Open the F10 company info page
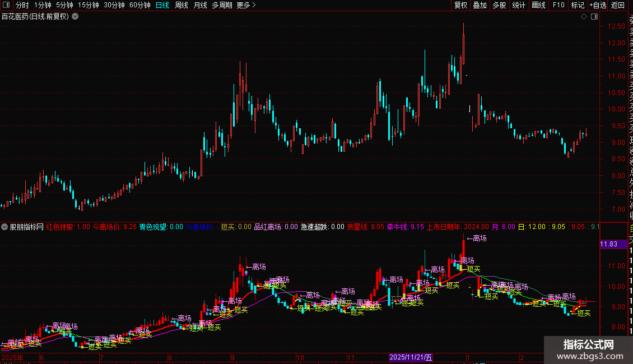The width and height of the screenshot is (633, 364). [x=558, y=5]
